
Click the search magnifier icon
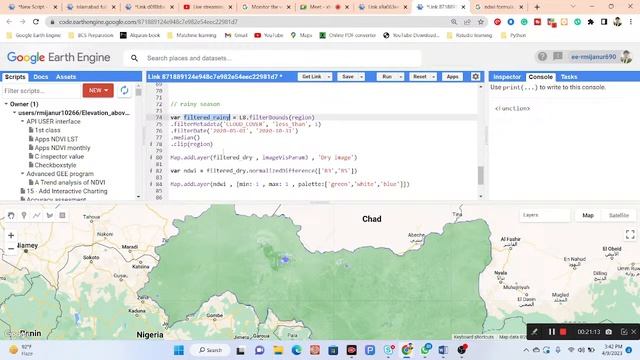[134, 58]
